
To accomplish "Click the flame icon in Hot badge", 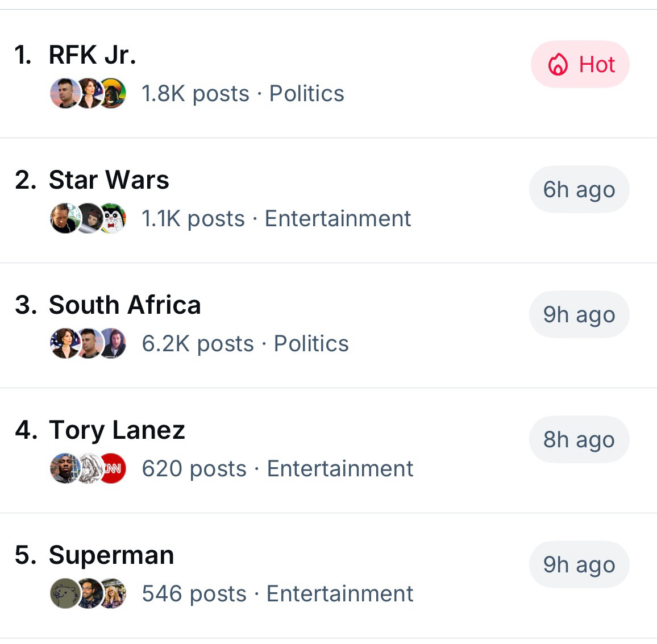I will coord(558,65).
